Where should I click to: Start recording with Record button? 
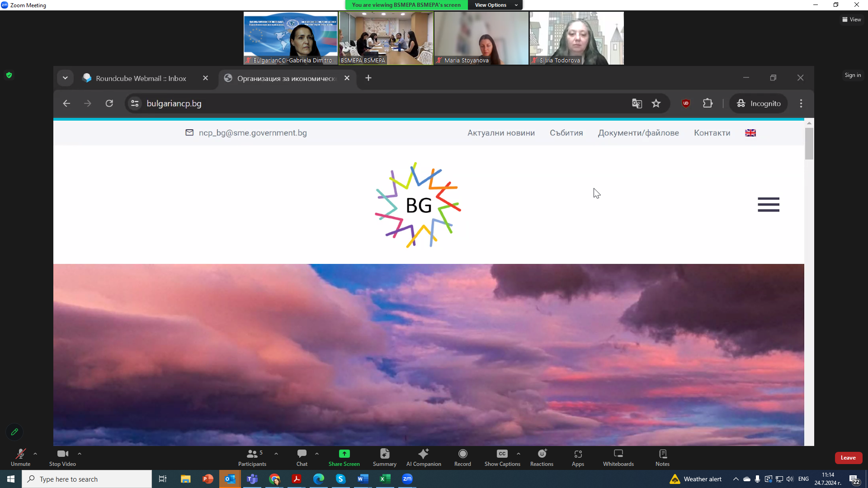click(462, 457)
